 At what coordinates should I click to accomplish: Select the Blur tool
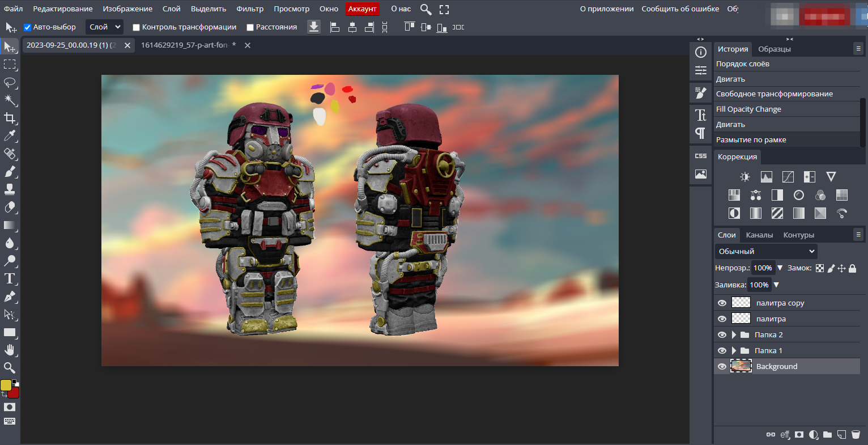coord(10,243)
